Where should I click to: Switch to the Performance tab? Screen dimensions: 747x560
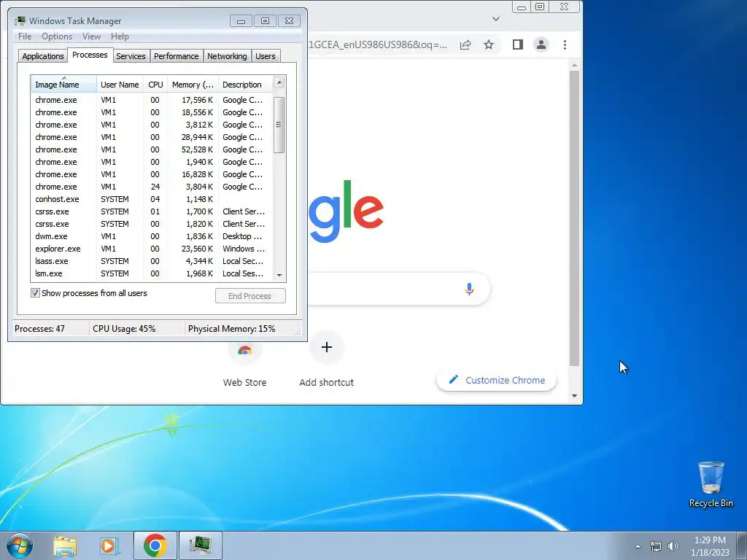(x=177, y=56)
